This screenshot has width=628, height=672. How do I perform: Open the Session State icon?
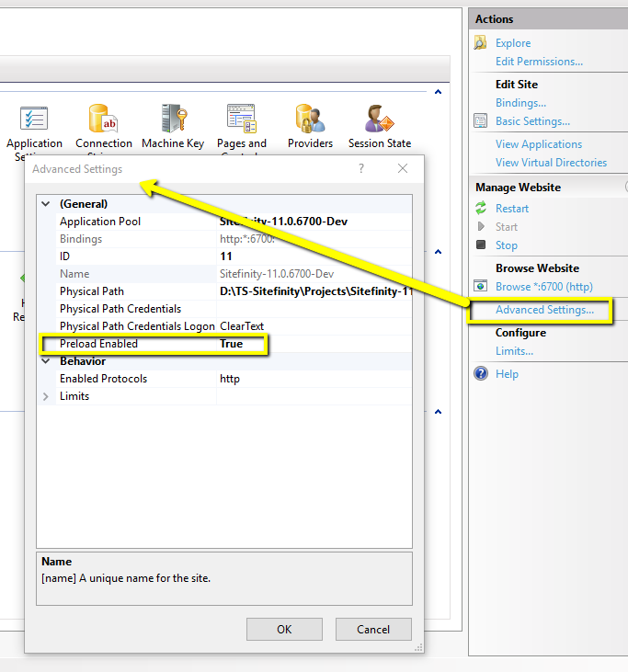click(379, 120)
